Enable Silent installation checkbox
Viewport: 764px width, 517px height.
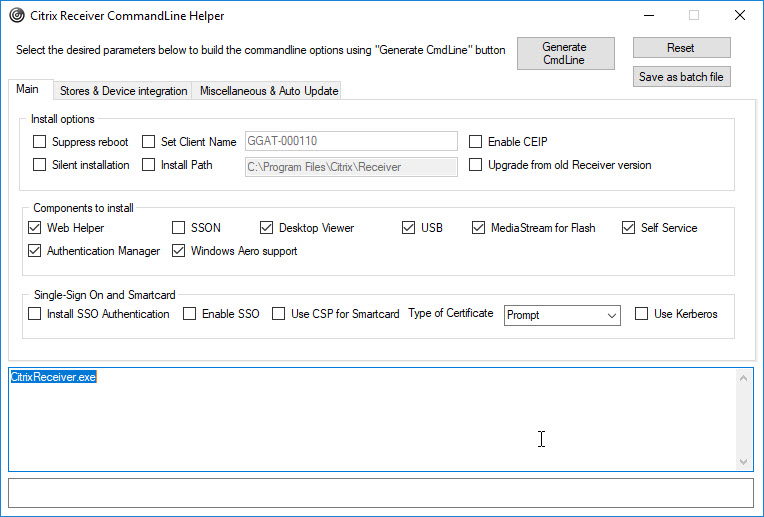pyautogui.click(x=39, y=165)
